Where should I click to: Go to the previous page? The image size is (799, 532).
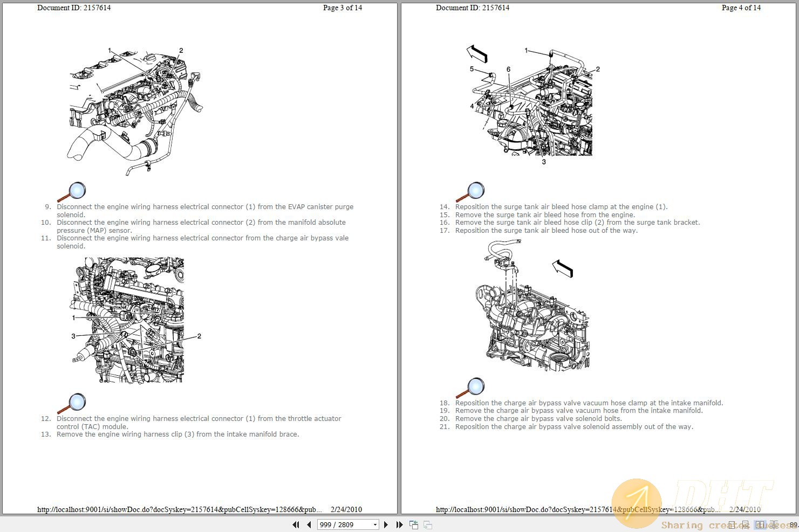309,524
